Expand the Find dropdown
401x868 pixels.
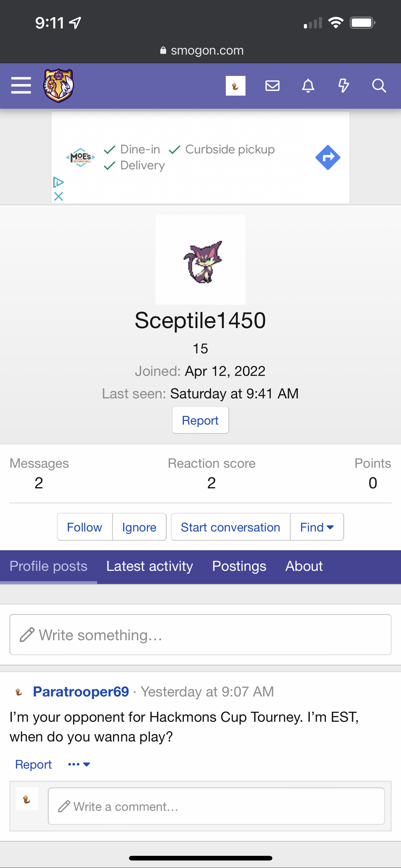(317, 527)
